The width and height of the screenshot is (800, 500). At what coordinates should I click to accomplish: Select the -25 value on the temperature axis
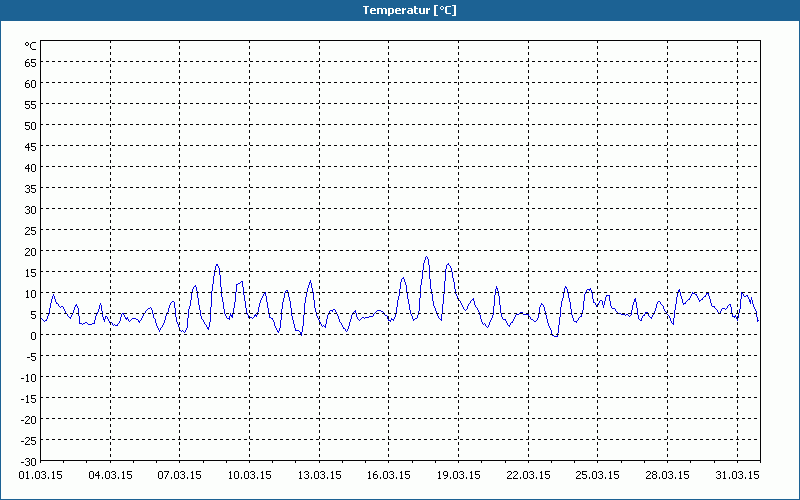tap(29, 441)
